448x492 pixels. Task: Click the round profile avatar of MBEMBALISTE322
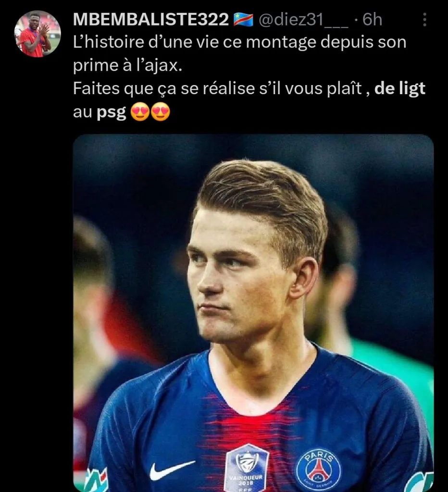37,34
